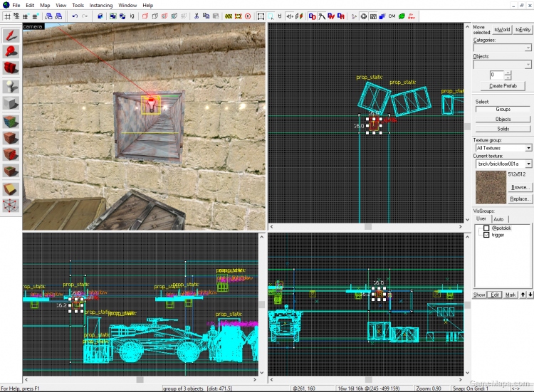Click Create Prefab button

[503, 86]
